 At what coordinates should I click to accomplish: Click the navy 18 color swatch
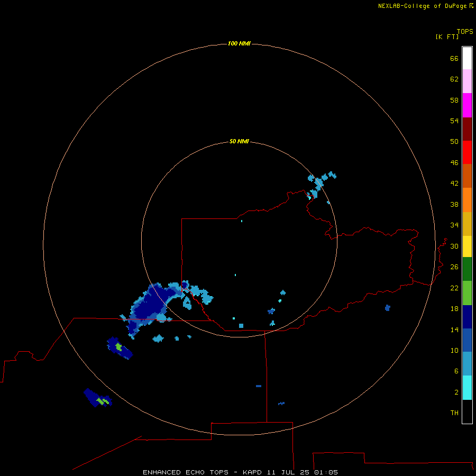click(467, 317)
